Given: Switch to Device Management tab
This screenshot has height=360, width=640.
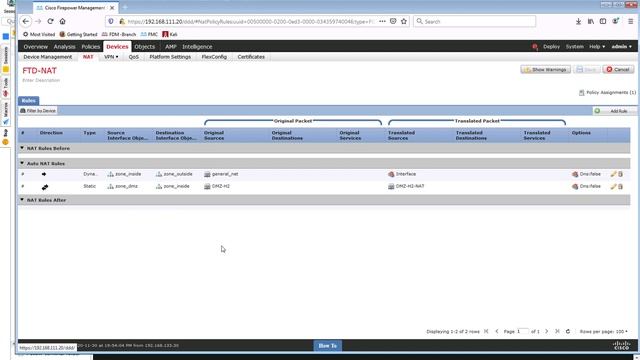Looking at the screenshot, I should (x=48, y=57).
